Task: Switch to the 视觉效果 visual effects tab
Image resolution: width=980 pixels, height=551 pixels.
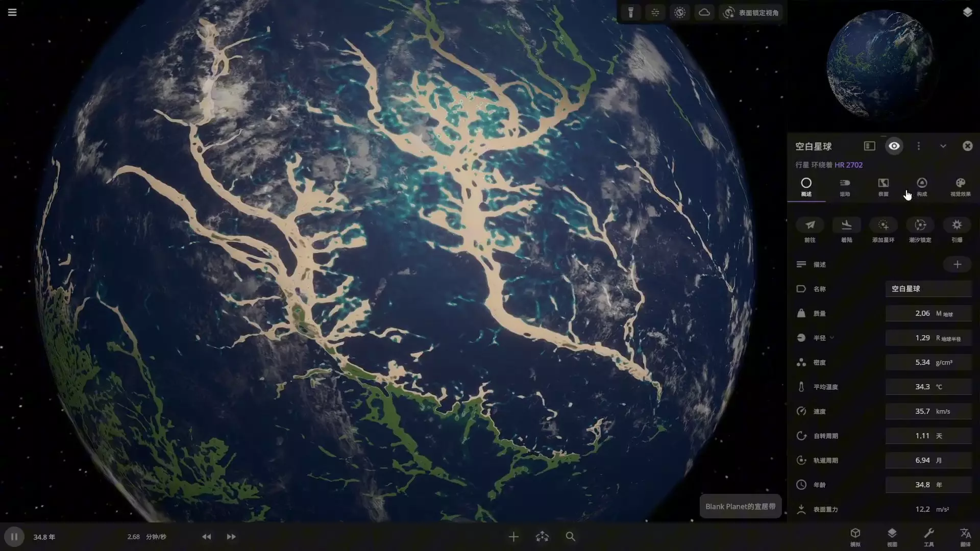Action: [x=960, y=187]
